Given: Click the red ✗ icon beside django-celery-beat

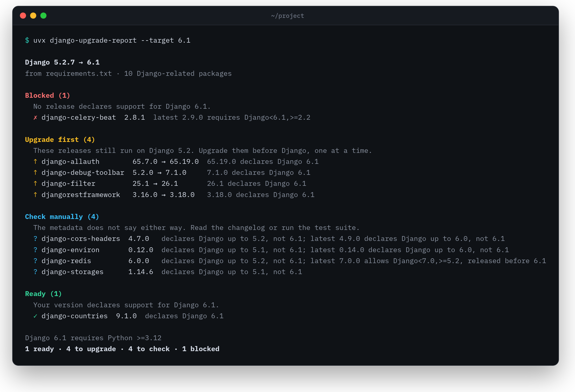Looking at the screenshot, I should pyautogui.click(x=35, y=117).
